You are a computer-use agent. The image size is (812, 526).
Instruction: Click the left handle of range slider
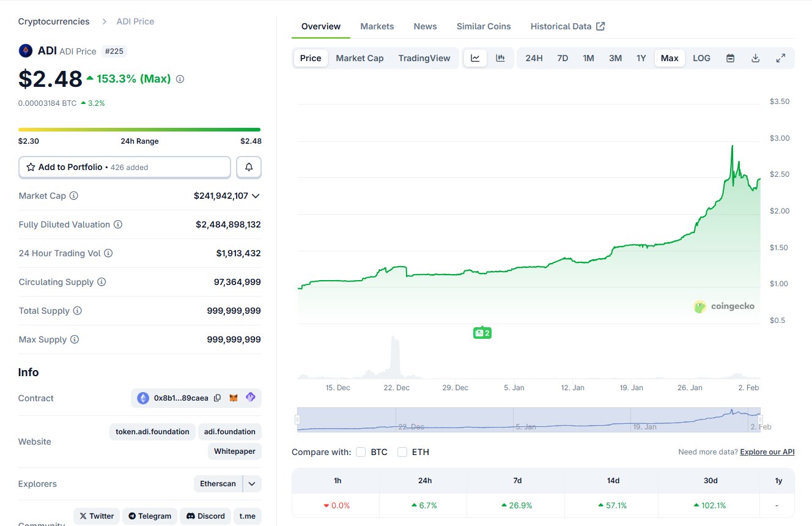coord(298,420)
